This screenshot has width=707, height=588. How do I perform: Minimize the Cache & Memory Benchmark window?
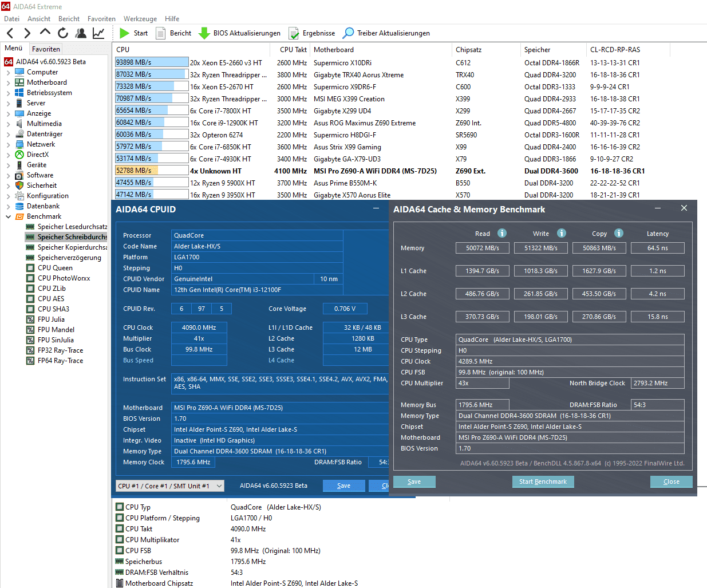pyautogui.click(x=658, y=208)
